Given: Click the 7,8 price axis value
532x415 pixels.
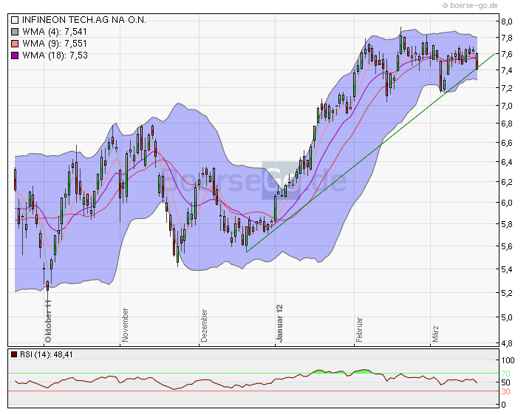Looking at the screenshot, I should point(507,38).
